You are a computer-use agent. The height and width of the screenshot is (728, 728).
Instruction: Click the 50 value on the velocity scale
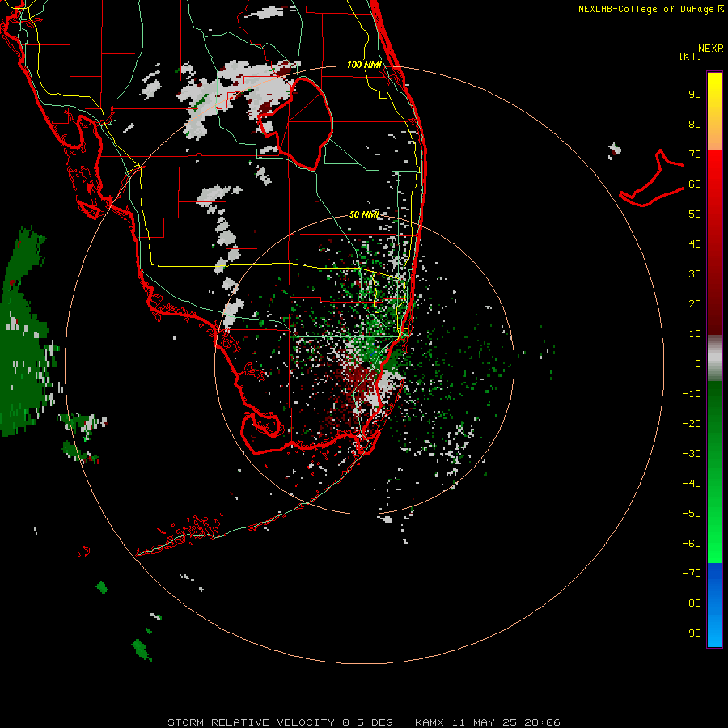[695, 214]
